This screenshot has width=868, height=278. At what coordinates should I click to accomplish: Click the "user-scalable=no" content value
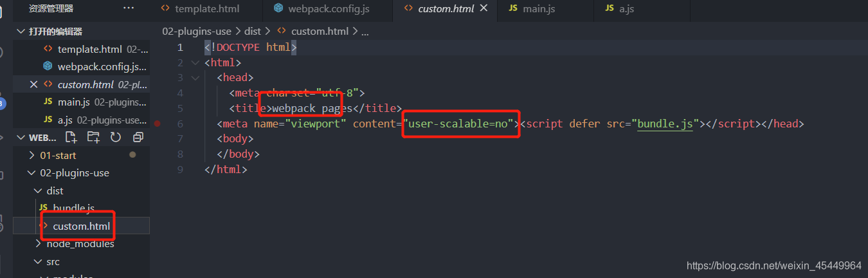(461, 124)
